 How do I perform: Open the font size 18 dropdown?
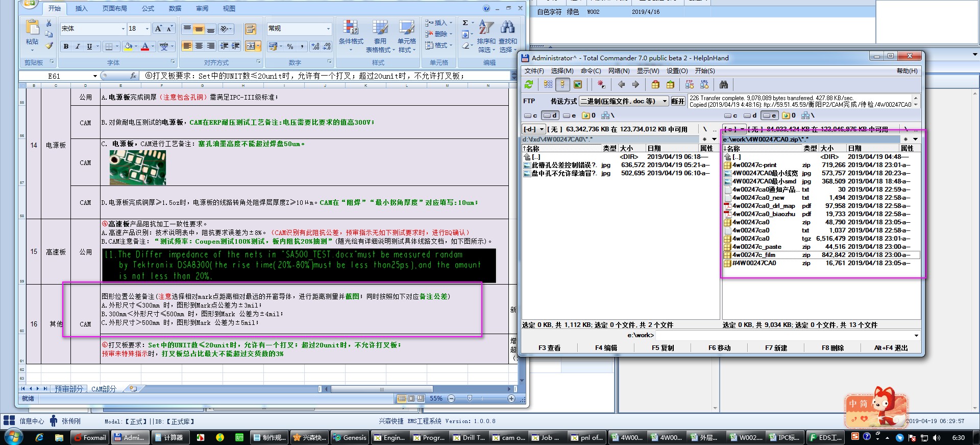click(x=148, y=29)
